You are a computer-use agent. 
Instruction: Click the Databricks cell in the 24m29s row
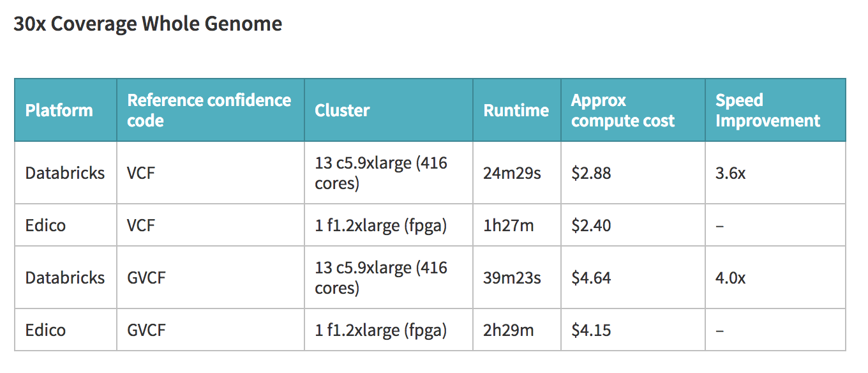pyautogui.click(x=65, y=173)
